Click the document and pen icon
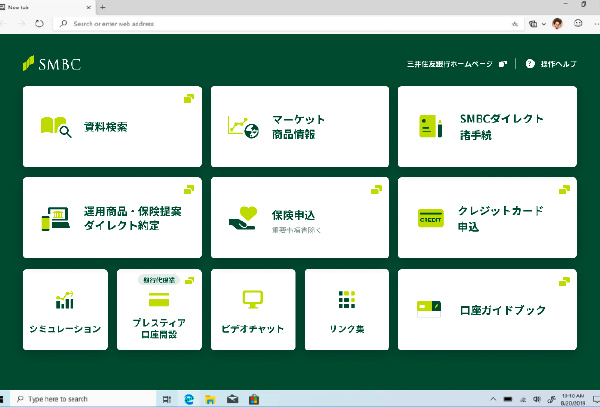 pyautogui.click(x=430, y=126)
